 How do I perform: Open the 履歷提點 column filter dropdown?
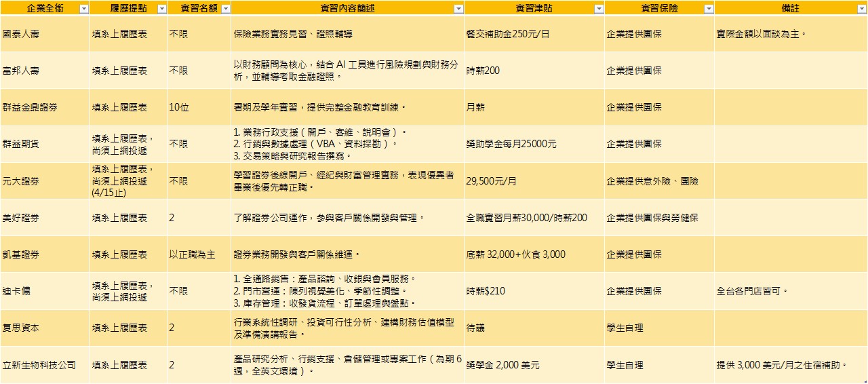pos(161,9)
